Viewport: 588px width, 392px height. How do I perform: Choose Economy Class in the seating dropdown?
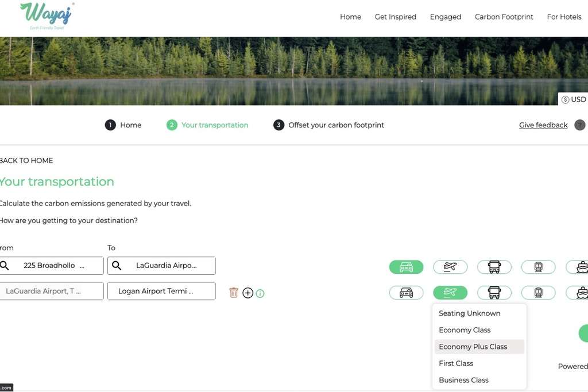tap(464, 329)
